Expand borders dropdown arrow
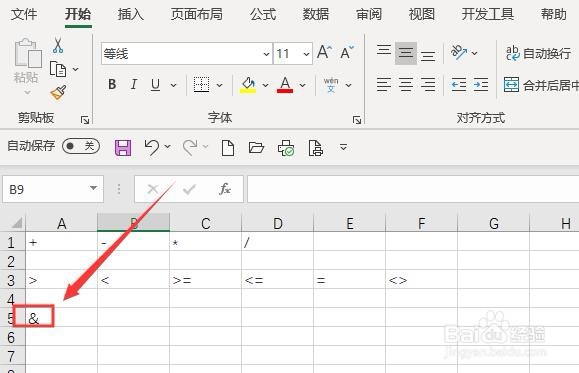579x373 pixels. (x=219, y=85)
